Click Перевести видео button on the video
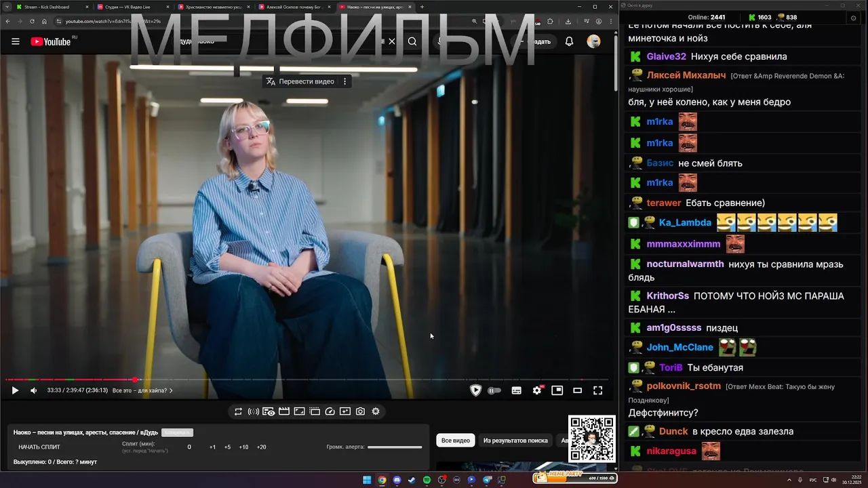Viewport: 868px width, 488px height. click(x=300, y=81)
